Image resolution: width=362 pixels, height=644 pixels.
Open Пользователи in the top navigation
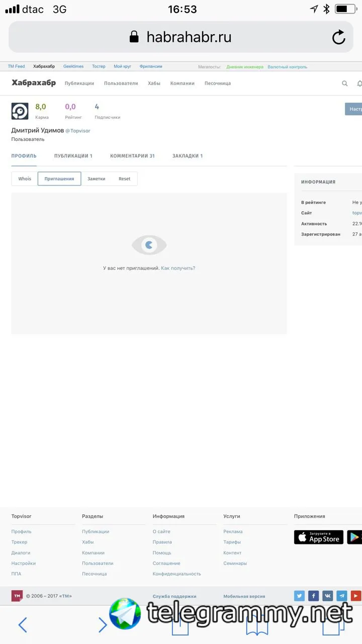point(121,84)
